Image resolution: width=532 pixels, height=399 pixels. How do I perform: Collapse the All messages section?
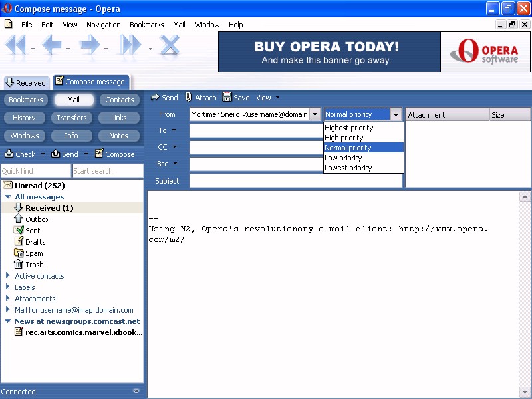click(8, 197)
